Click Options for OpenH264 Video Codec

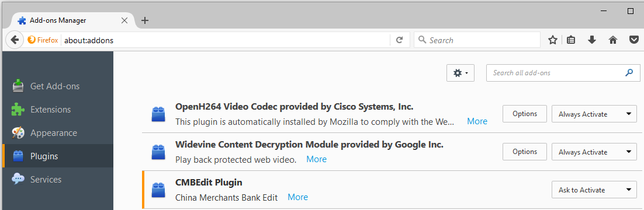(x=525, y=114)
